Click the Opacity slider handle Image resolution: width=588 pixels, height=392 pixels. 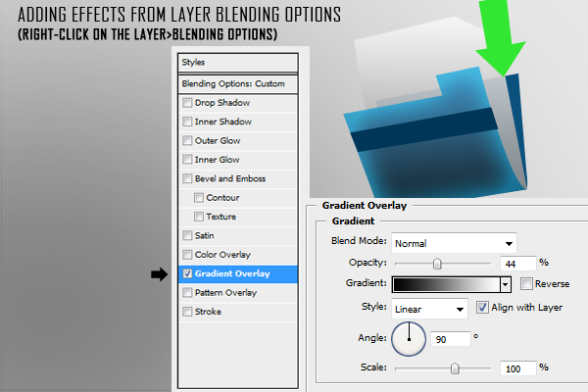point(437,264)
